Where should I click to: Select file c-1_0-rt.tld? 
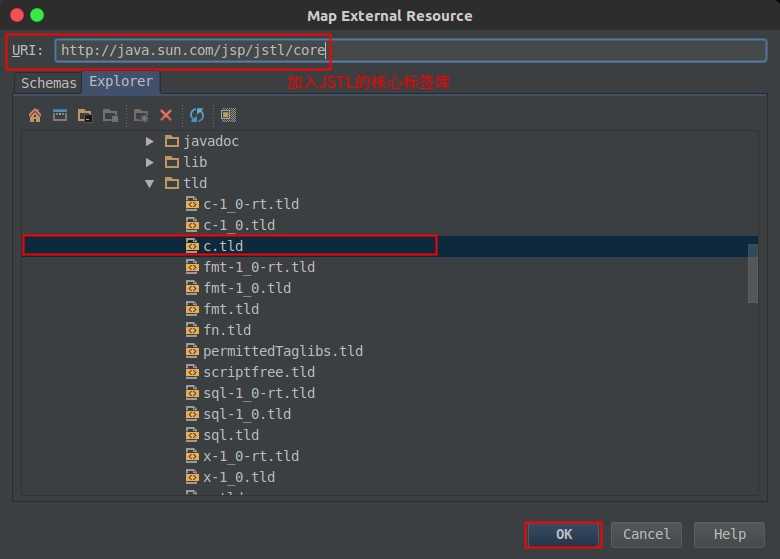tap(251, 204)
